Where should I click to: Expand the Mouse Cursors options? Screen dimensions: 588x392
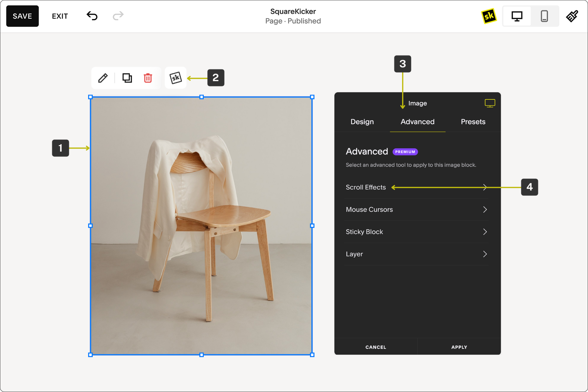click(x=417, y=209)
